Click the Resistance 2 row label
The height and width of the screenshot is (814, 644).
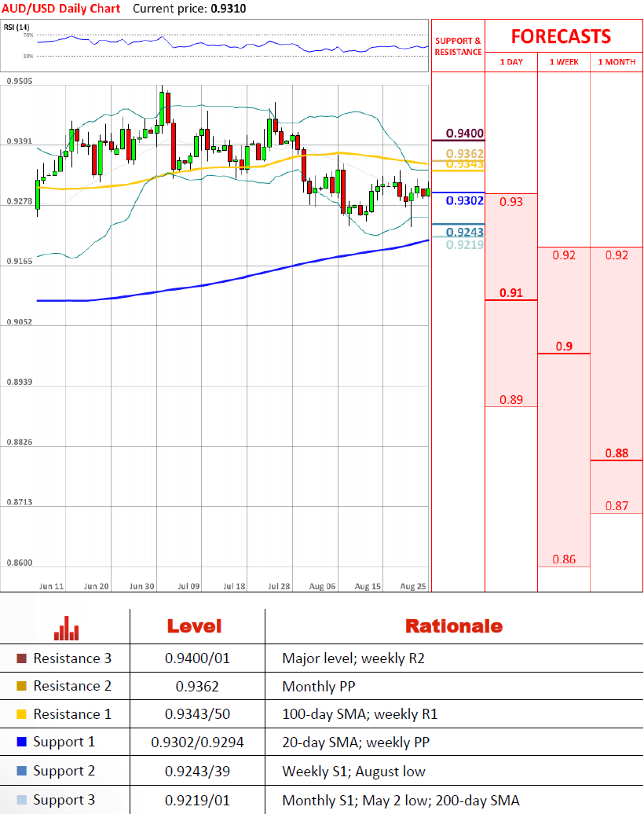click(72, 686)
